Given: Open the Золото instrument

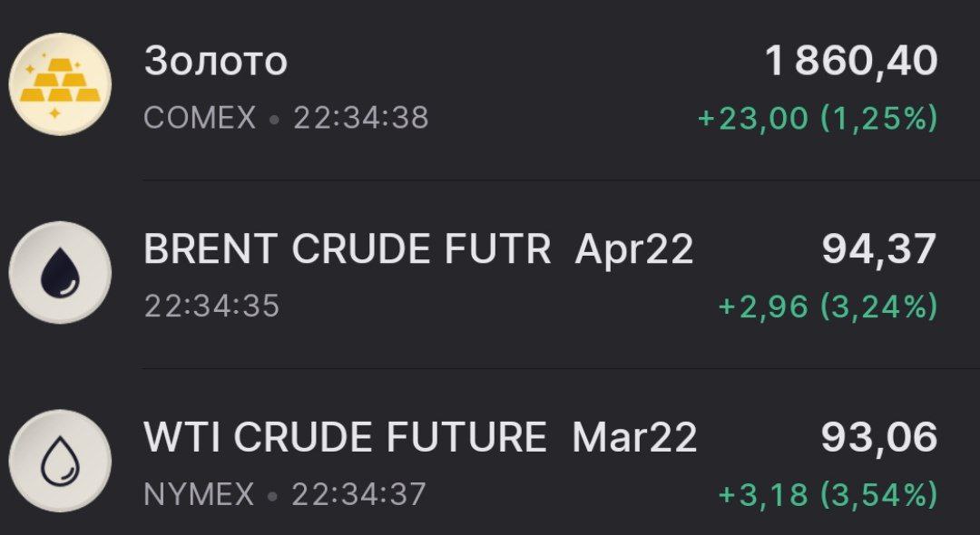Looking at the screenshot, I should (x=213, y=60).
